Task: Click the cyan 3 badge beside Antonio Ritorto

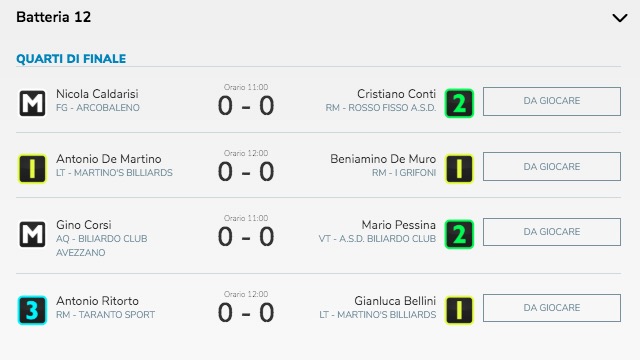Action: click(x=32, y=310)
